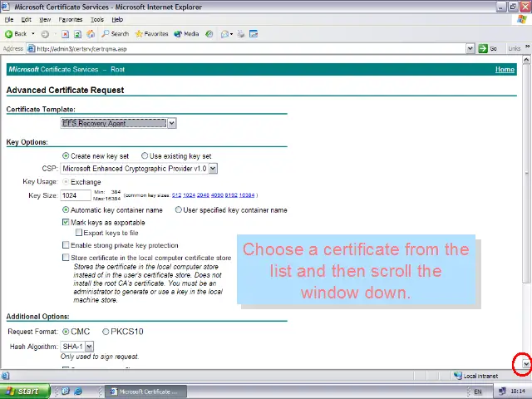
Task: Set key size with the 2048 link
Action: point(203,195)
